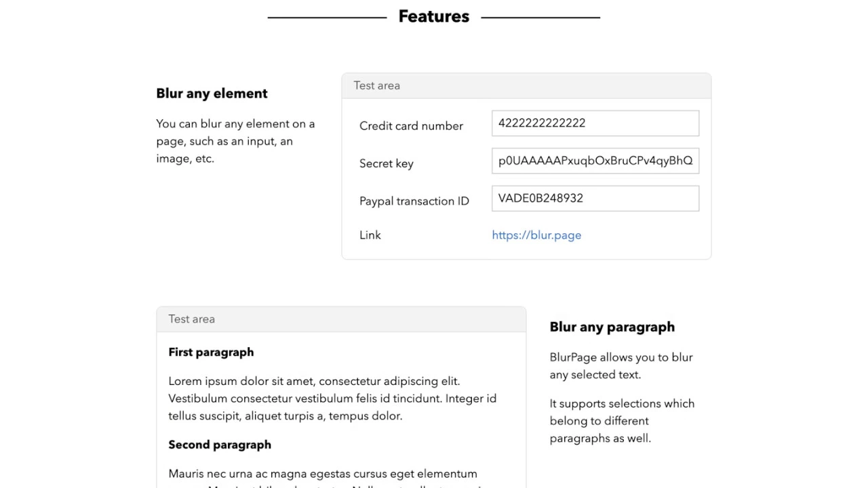Click the "Second paragraph" heading
Screen dimensions: 868x488
(x=220, y=445)
